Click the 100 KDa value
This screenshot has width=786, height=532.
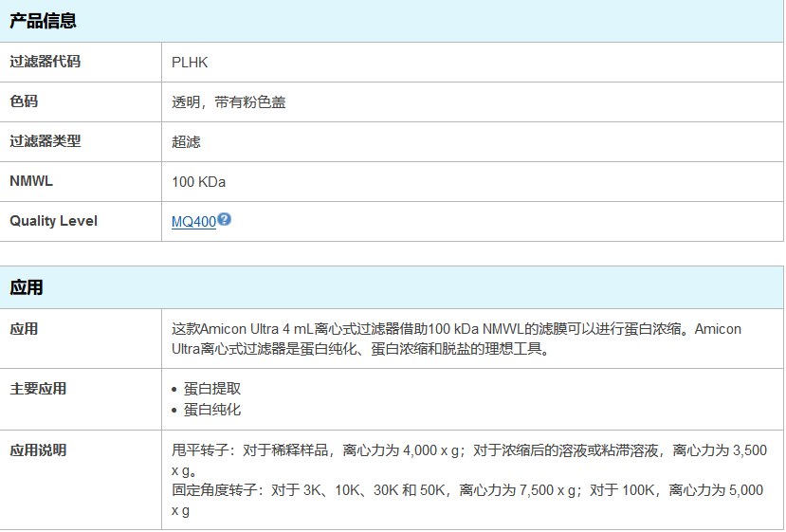pyautogui.click(x=198, y=182)
